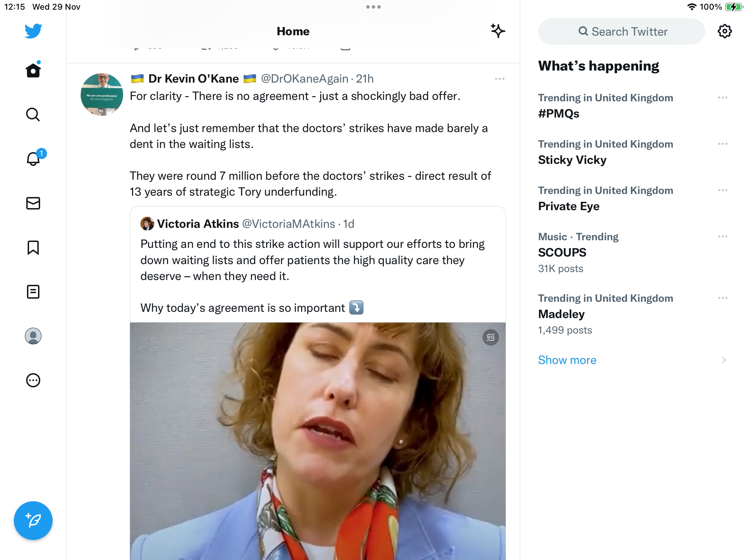Open Profile avatar icon in sidebar

[x=33, y=336]
